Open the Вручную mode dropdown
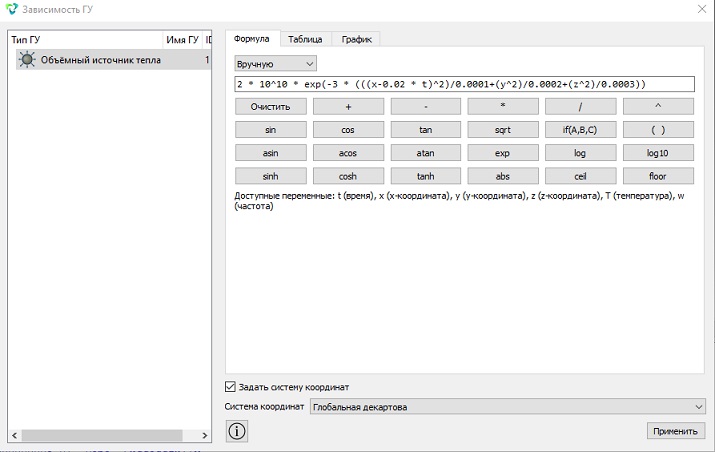 point(275,64)
